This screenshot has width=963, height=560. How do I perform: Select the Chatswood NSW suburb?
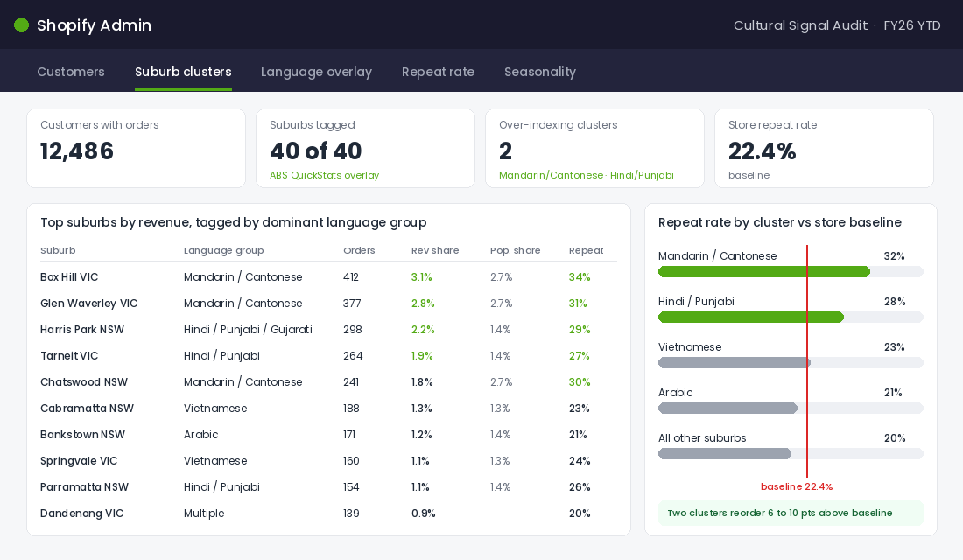(x=84, y=381)
